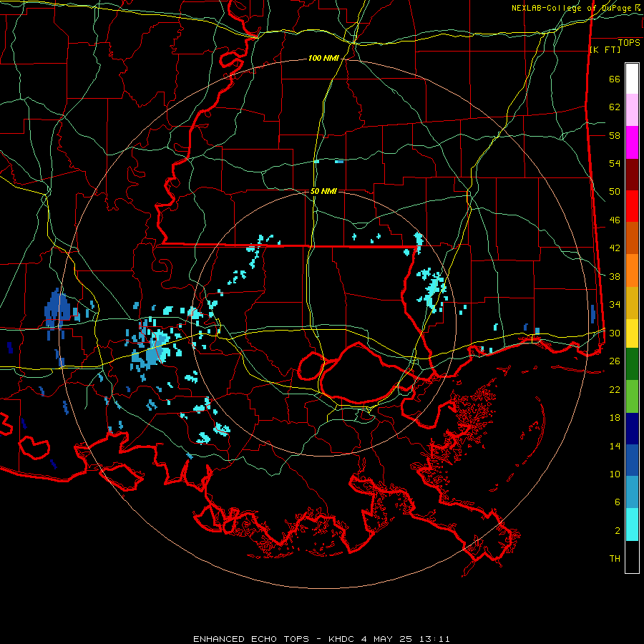Click the magenta 58 kft legend swatch
The height and width of the screenshot is (644, 644).
pyautogui.click(x=632, y=142)
